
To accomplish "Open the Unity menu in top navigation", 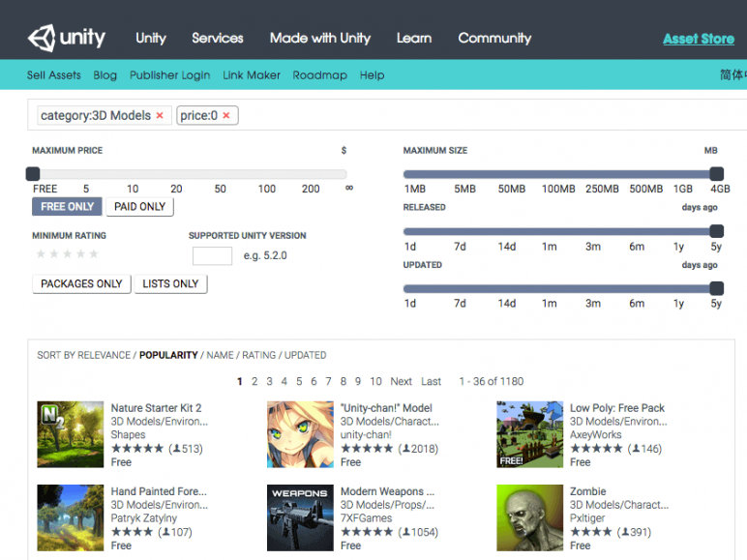I will 151,38.
